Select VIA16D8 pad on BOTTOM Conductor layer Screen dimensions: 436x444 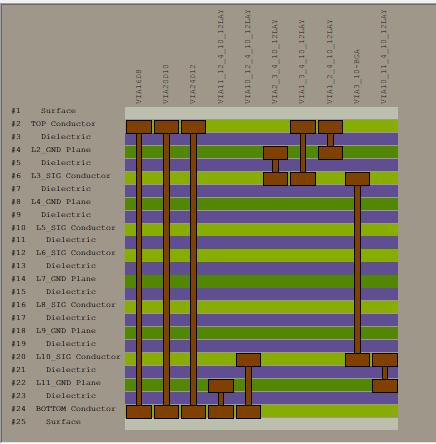click(x=139, y=412)
